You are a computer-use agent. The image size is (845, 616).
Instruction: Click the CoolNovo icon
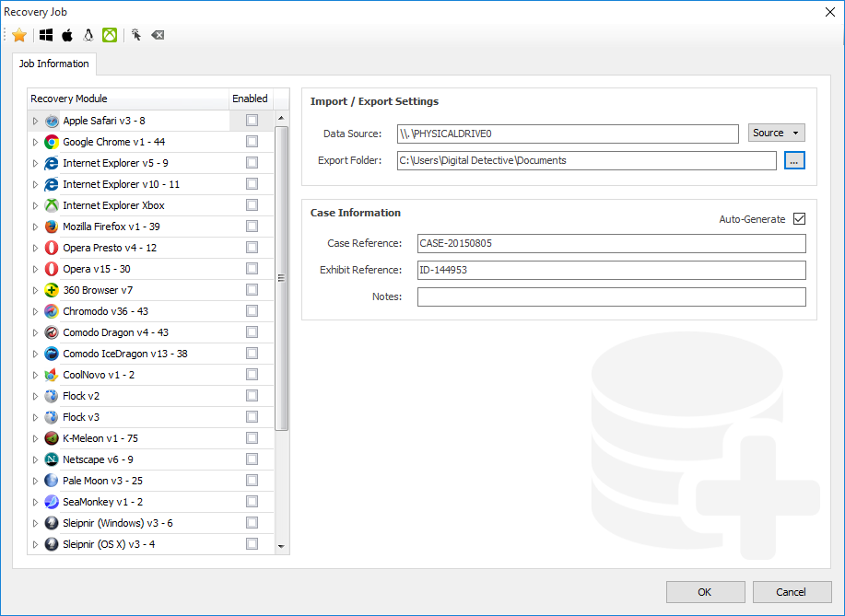click(x=52, y=375)
